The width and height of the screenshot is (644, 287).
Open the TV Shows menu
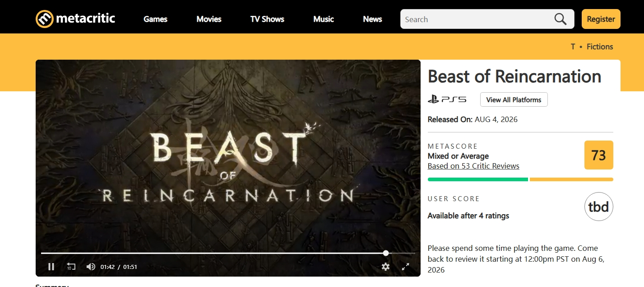(267, 19)
